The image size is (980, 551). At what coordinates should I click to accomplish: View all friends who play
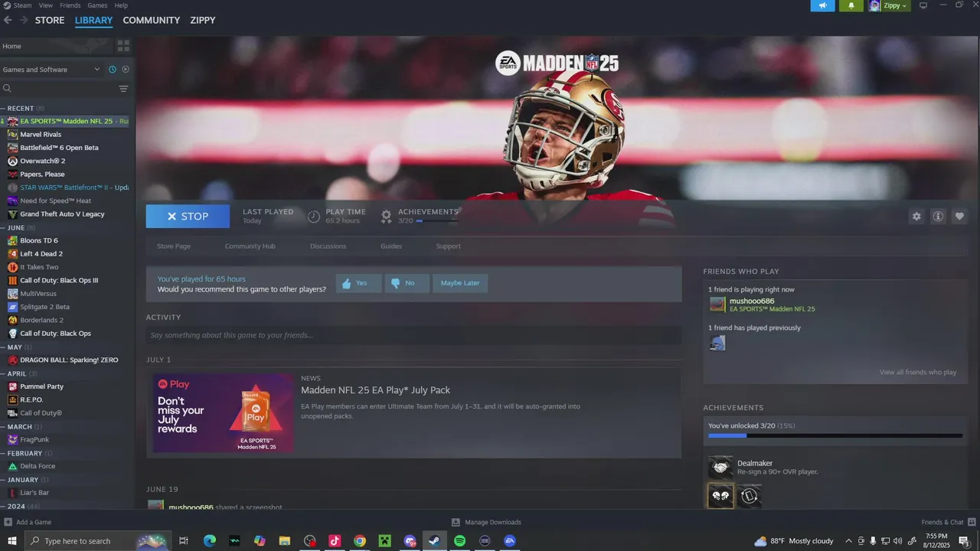(x=918, y=373)
